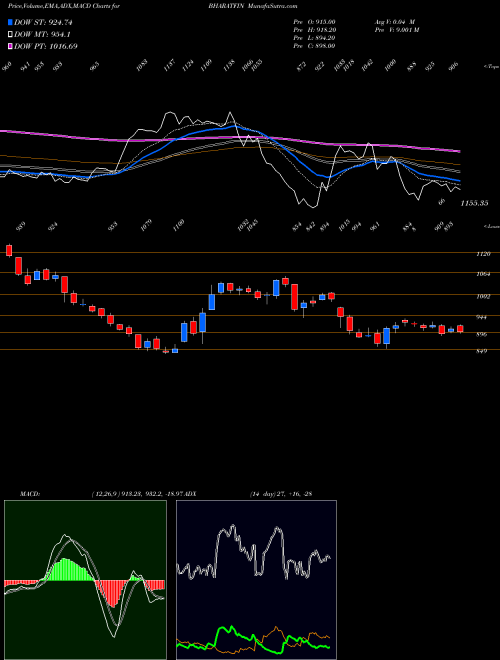
Task: Click the 1137 top-row price label
Action: tap(169, 66)
